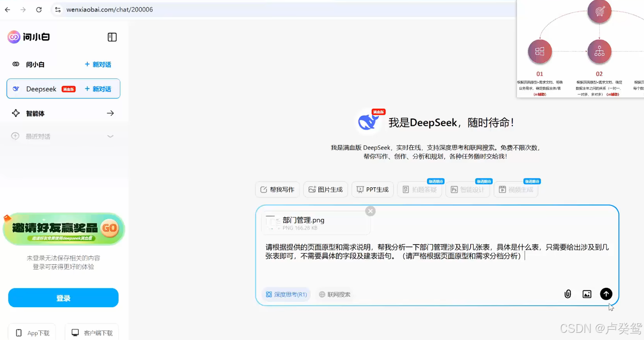The height and width of the screenshot is (340, 644).
Task: Click the DeepSeek whale avatar
Action: pos(368,122)
